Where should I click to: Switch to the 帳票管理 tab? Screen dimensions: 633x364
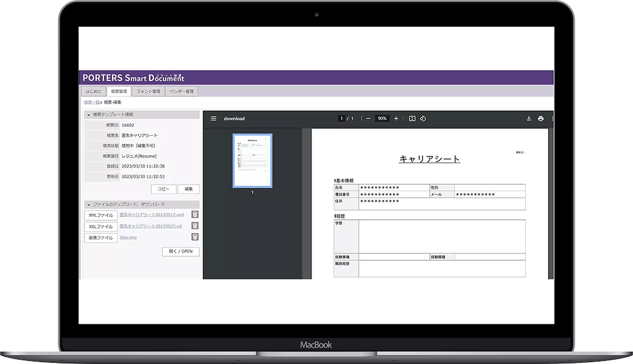[119, 91]
